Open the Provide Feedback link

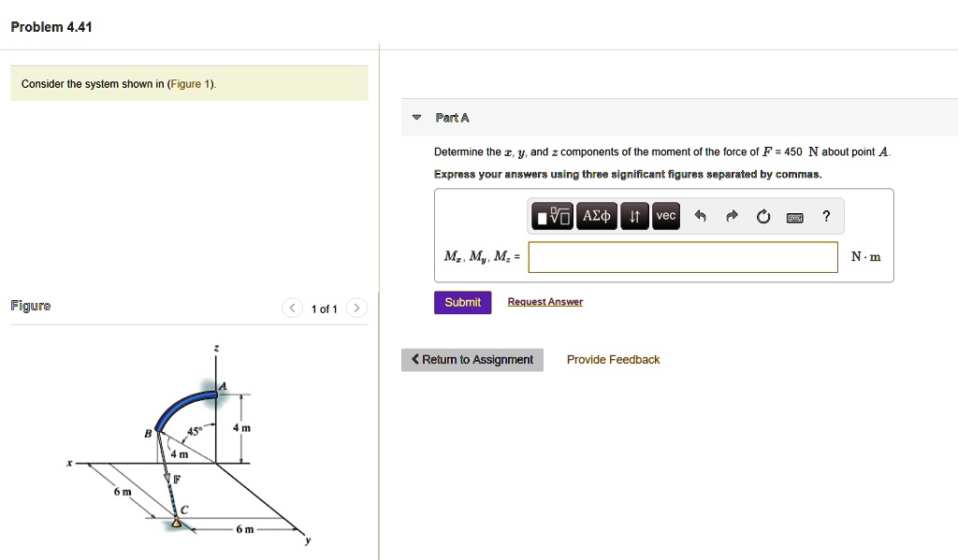(x=613, y=359)
